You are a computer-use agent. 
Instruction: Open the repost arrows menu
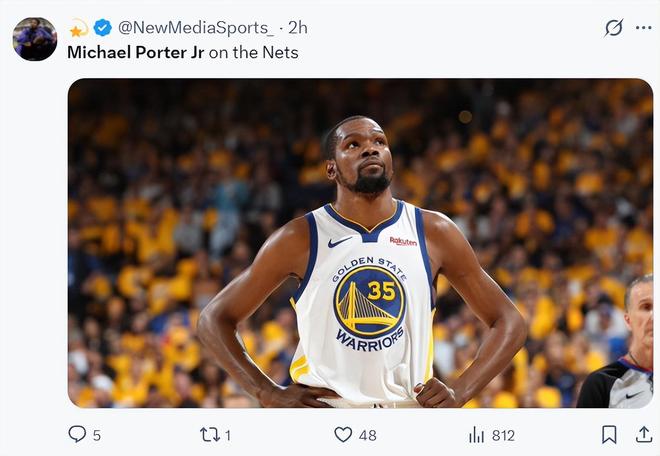[209, 434]
